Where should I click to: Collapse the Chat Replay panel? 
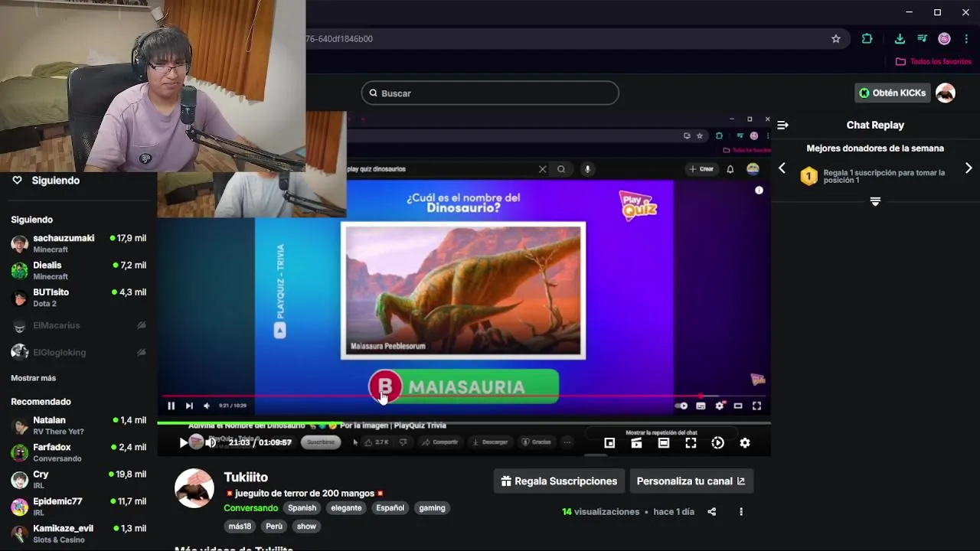(782, 125)
